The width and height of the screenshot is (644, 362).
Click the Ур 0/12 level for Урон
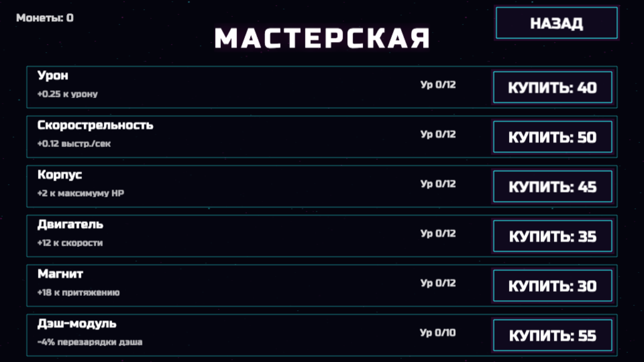click(437, 85)
